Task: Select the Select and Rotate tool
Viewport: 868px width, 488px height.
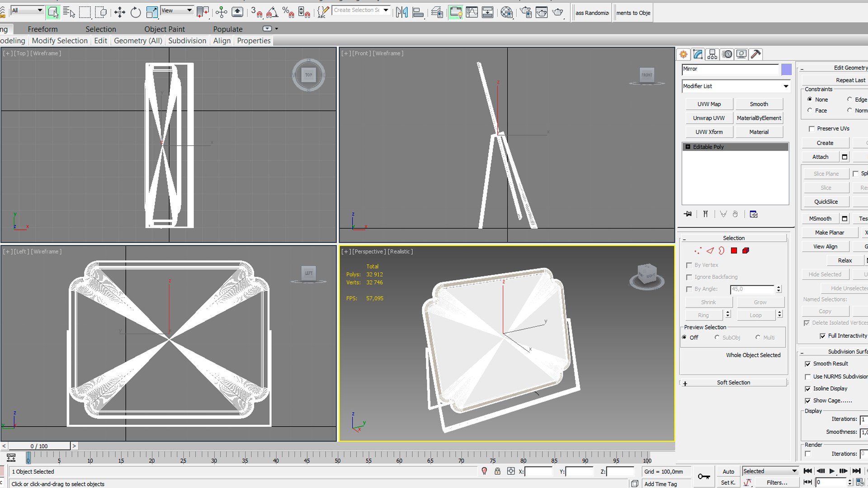Action: pos(136,12)
